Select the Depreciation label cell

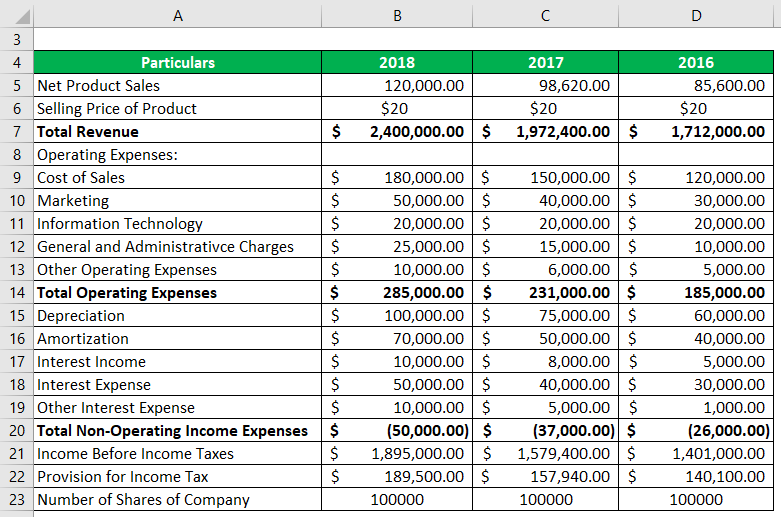(177, 315)
